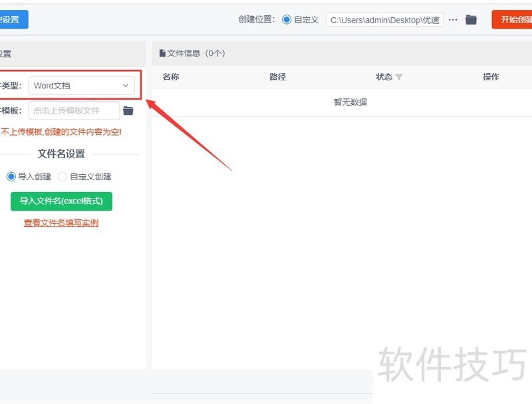Click the 名称 column header
The height and width of the screenshot is (404, 532).
click(x=171, y=76)
